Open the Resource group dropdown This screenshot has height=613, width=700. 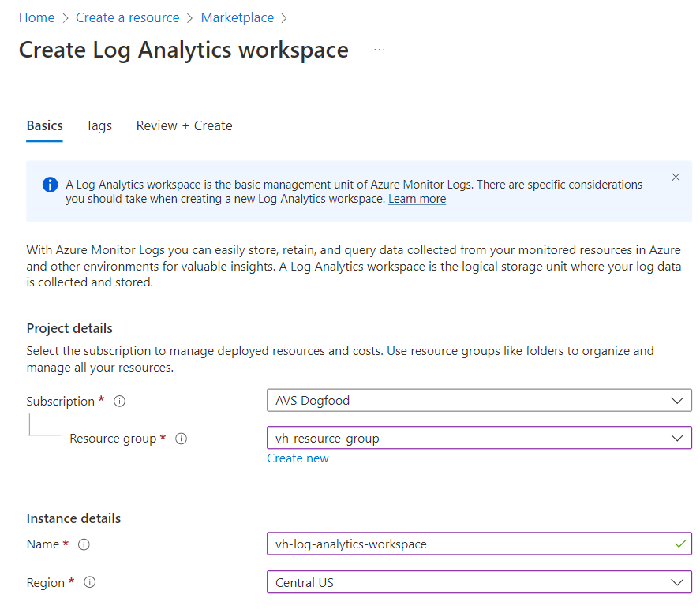click(x=479, y=438)
